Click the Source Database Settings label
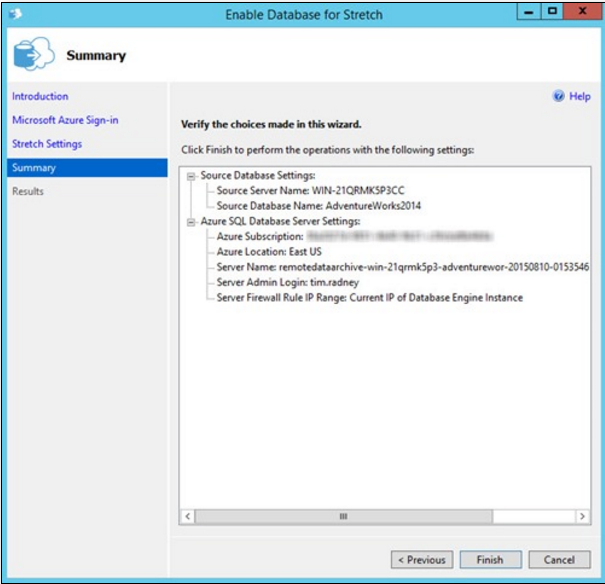This screenshot has height=584, width=605. point(258,176)
